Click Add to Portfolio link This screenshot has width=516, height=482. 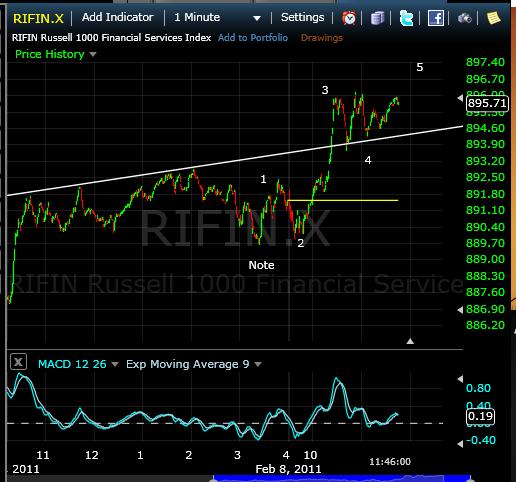(253, 38)
